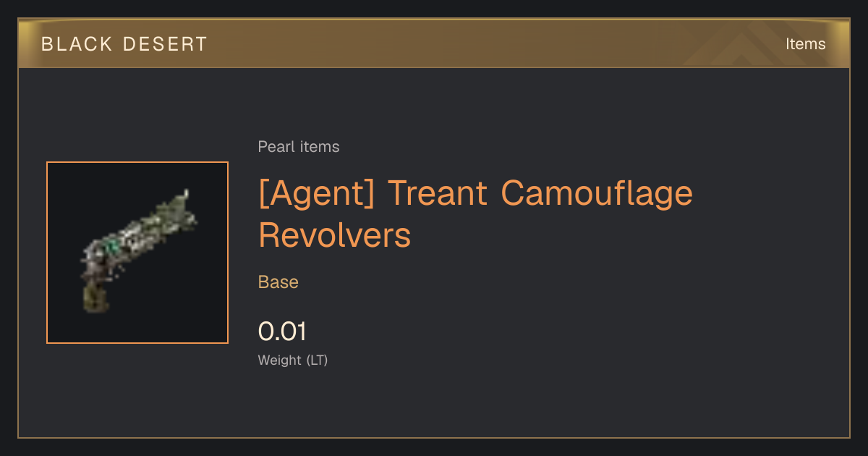Image resolution: width=868 pixels, height=456 pixels.
Task: Click the word [Agent] in the item title
Action: coord(316,194)
